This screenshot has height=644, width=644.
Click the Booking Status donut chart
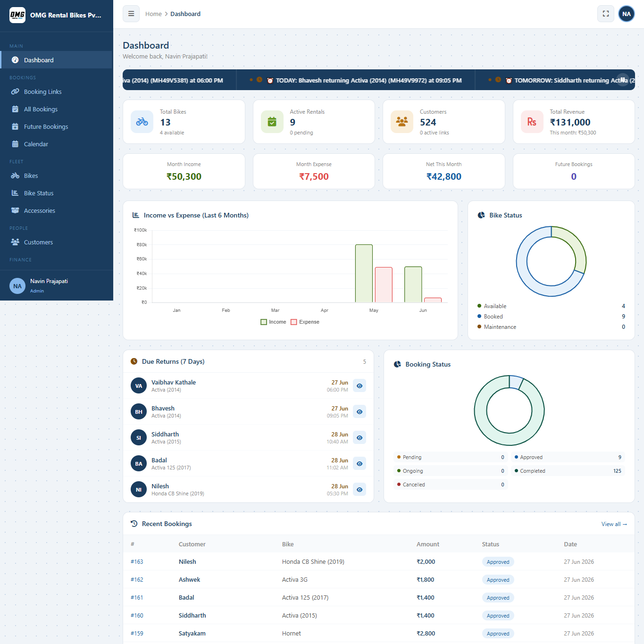point(510,410)
